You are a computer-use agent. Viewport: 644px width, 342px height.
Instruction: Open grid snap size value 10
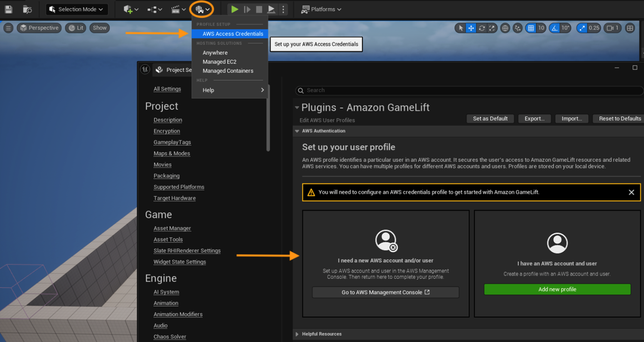click(541, 28)
